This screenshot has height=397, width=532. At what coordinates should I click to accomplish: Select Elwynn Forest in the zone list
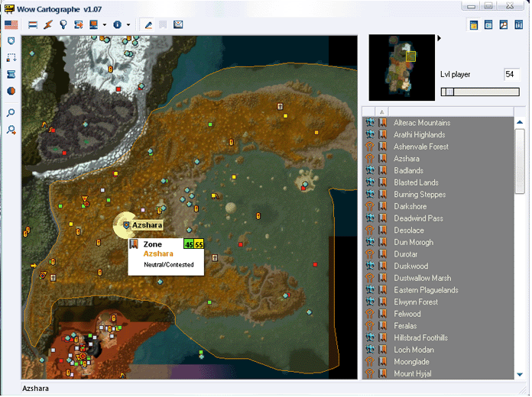(416, 302)
